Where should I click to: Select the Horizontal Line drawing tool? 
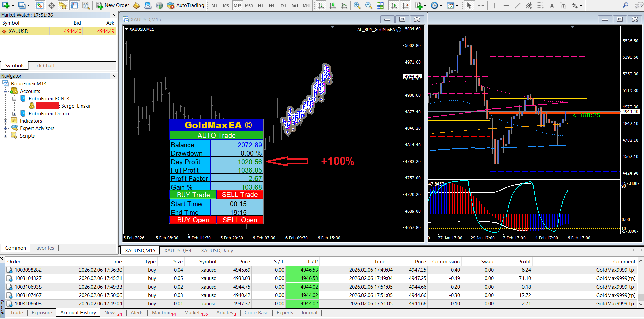point(506,5)
